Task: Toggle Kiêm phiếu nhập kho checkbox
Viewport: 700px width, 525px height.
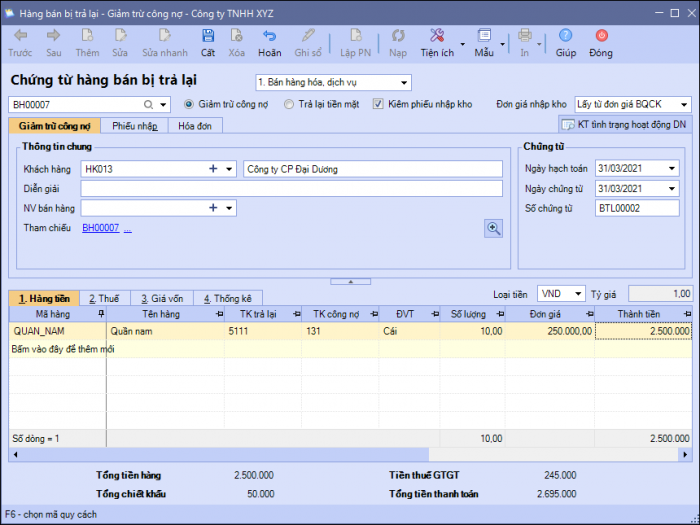Action: coord(378,104)
